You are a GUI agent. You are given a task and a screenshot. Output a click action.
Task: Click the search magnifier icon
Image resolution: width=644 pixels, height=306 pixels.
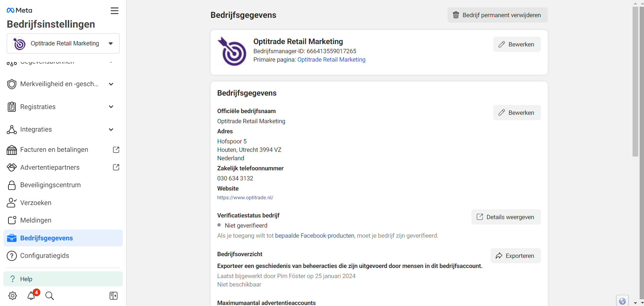coord(50,296)
